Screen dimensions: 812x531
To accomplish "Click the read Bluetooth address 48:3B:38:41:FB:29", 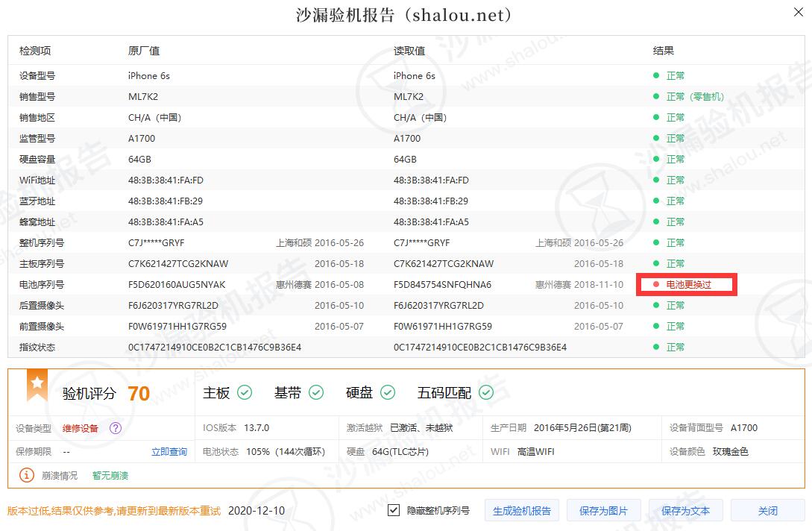I will point(431,201).
